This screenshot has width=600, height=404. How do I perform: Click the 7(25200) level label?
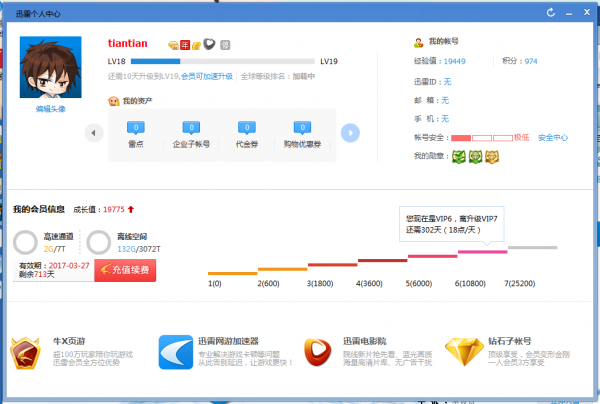click(520, 283)
